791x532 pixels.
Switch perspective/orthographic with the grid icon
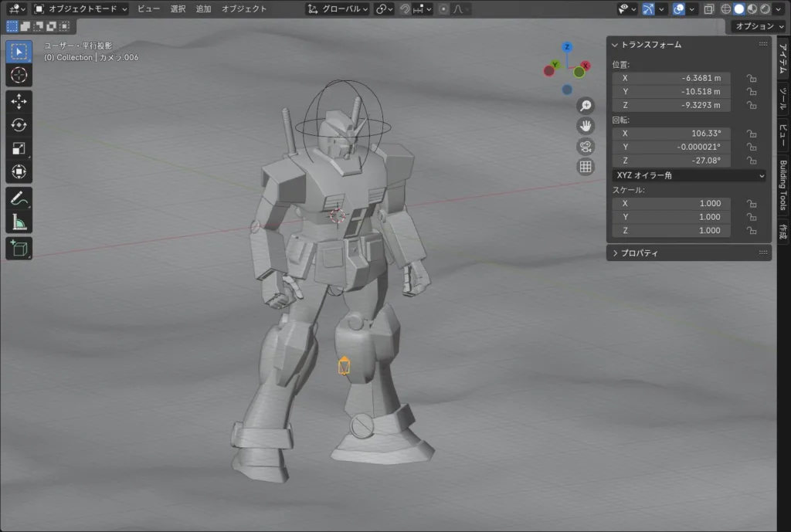[x=586, y=167]
